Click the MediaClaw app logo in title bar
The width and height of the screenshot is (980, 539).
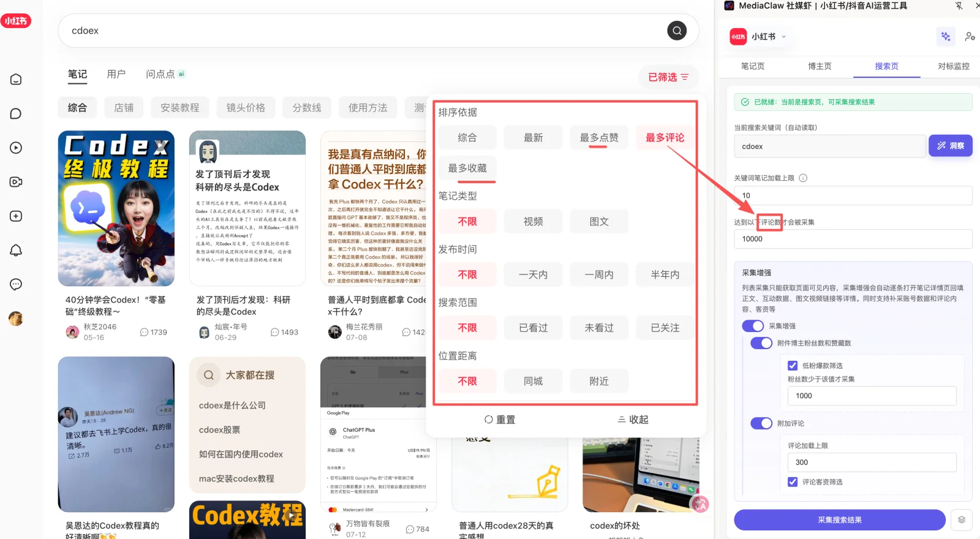(x=729, y=6)
